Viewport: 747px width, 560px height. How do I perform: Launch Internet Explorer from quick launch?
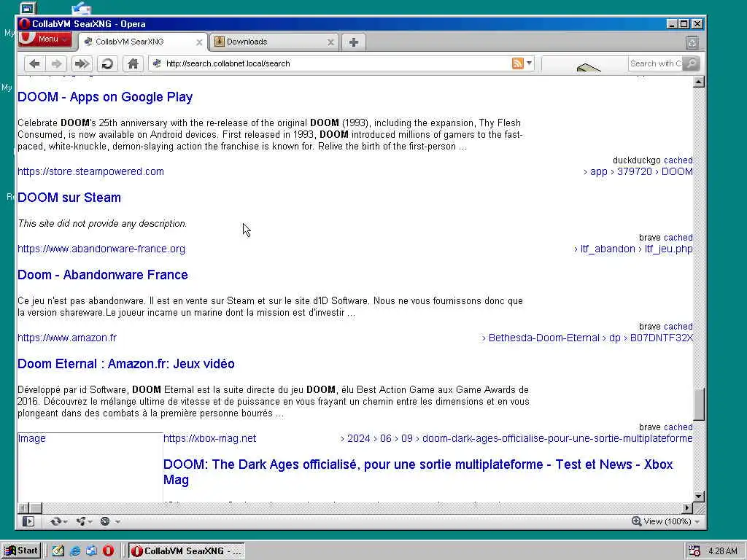[75, 551]
